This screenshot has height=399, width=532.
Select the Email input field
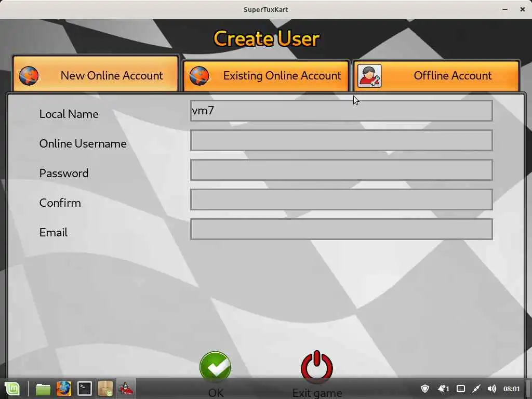[x=341, y=229]
